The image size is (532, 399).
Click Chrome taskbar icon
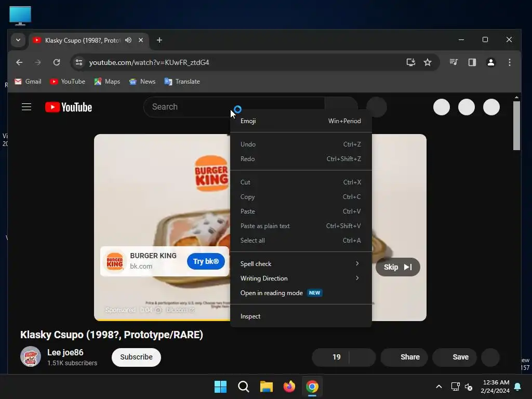(312, 387)
